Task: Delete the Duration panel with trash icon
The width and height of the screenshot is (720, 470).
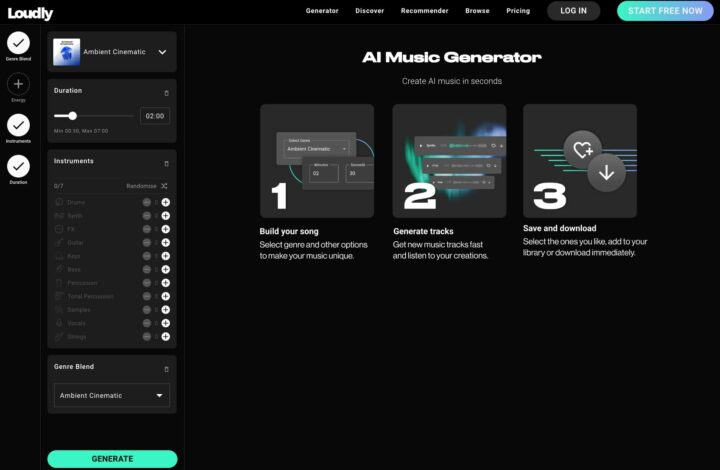Action: (x=166, y=92)
